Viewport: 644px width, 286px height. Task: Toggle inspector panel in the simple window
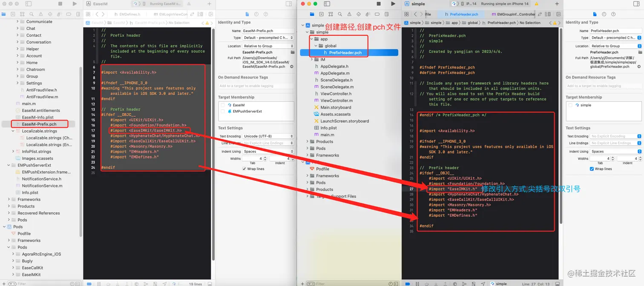coord(636,4)
